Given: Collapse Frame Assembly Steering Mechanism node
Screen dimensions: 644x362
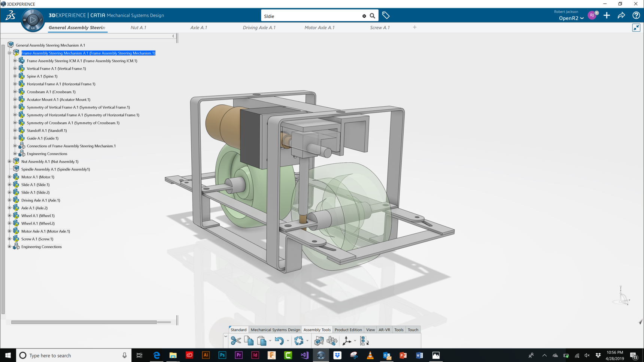Looking at the screenshot, I should [x=9, y=53].
